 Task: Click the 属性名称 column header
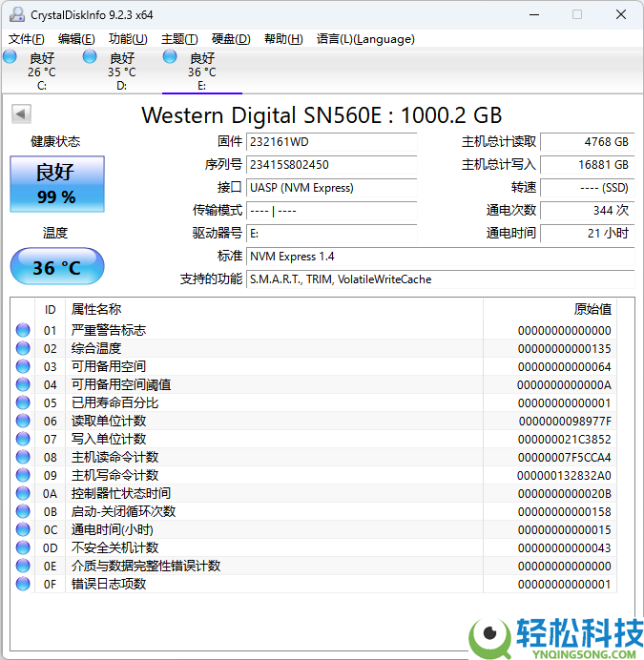(274, 310)
